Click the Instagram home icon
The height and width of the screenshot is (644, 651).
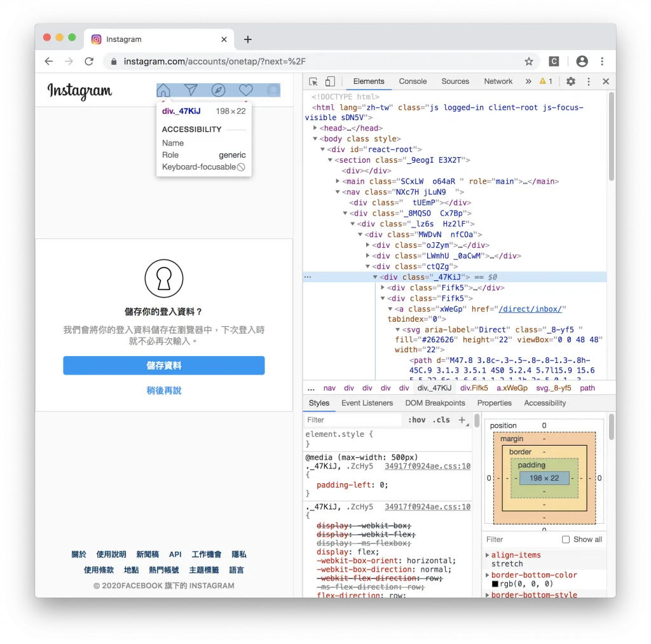click(x=163, y=90)
